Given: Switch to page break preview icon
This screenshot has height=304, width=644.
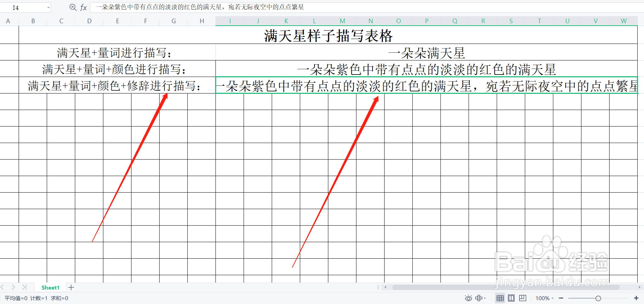Looking at the screenshot, I should click(x=523, y=298).
